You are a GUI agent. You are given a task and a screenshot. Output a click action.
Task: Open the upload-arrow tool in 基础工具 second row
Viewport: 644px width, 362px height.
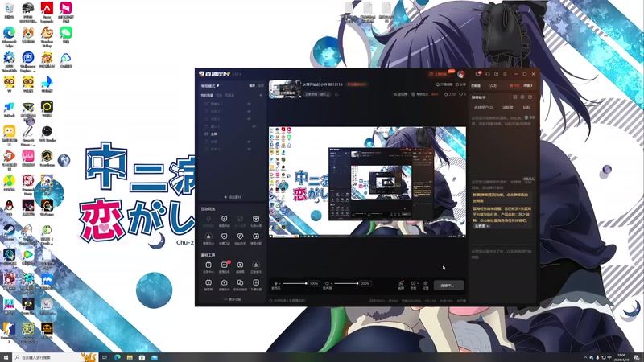[x=225, y=283]
